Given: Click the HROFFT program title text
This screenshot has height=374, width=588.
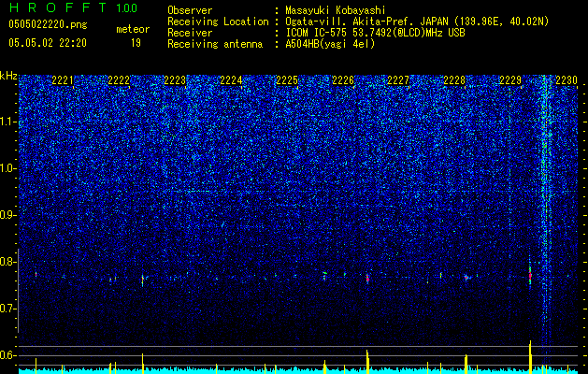Looking at the screenshot, I should tap(58, 7).
